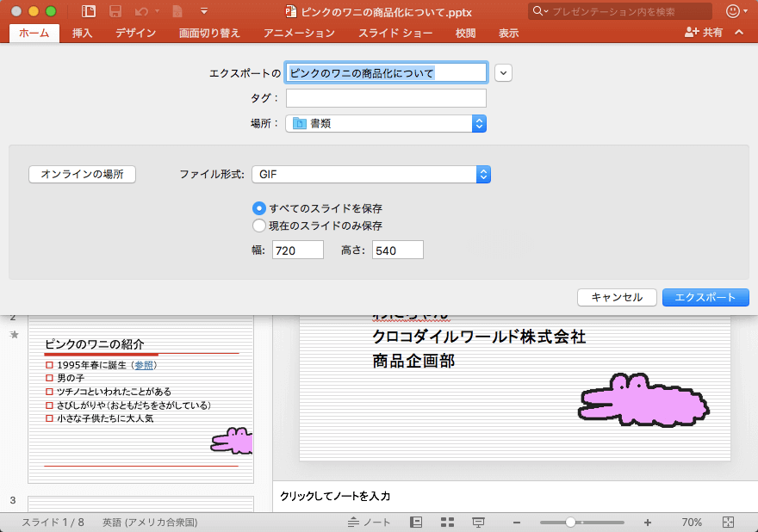
Task: Click the キャンセル button
Action: [x=617, y=297]
